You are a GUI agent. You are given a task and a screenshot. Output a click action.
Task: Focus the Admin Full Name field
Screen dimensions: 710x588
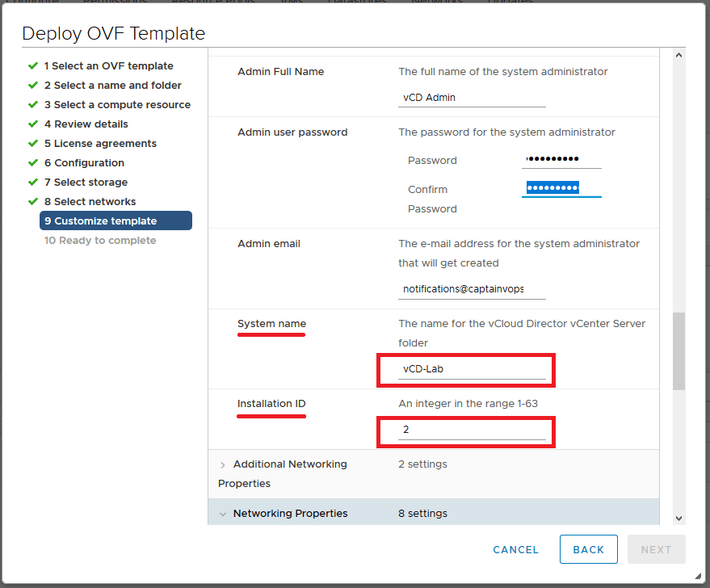472,98
